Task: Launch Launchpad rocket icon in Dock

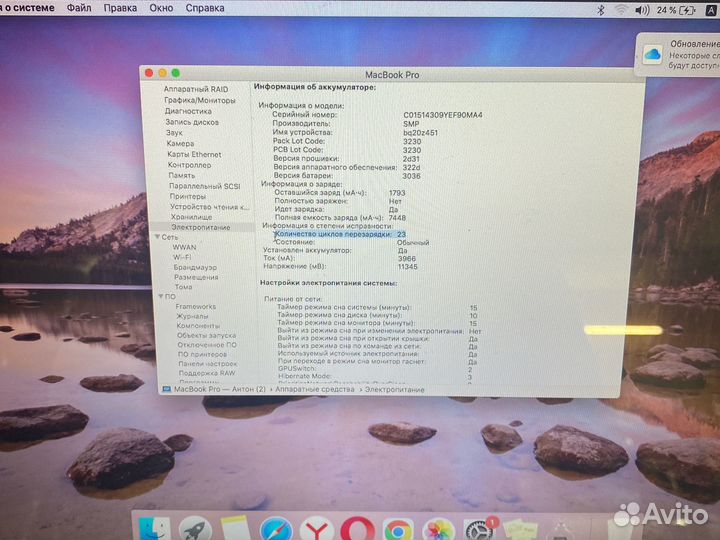Action: (x=195, y=529)
